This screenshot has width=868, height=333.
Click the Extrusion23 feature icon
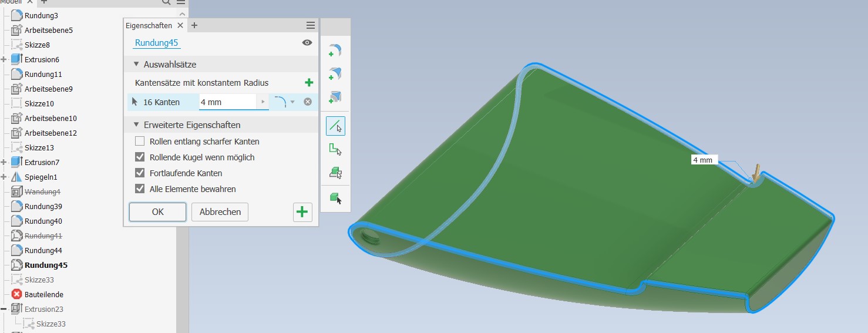tap(16, 309)
